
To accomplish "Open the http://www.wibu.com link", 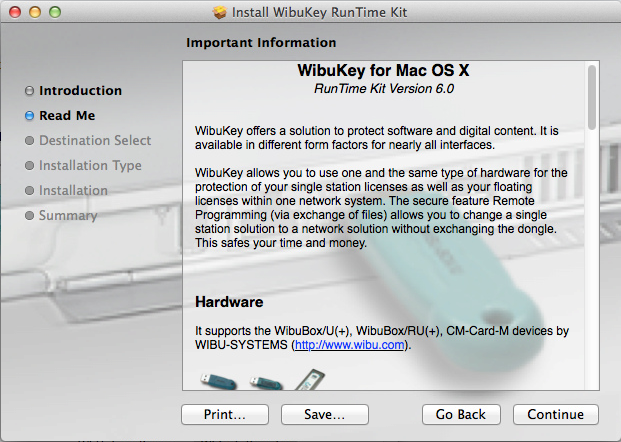I will 348,344.
